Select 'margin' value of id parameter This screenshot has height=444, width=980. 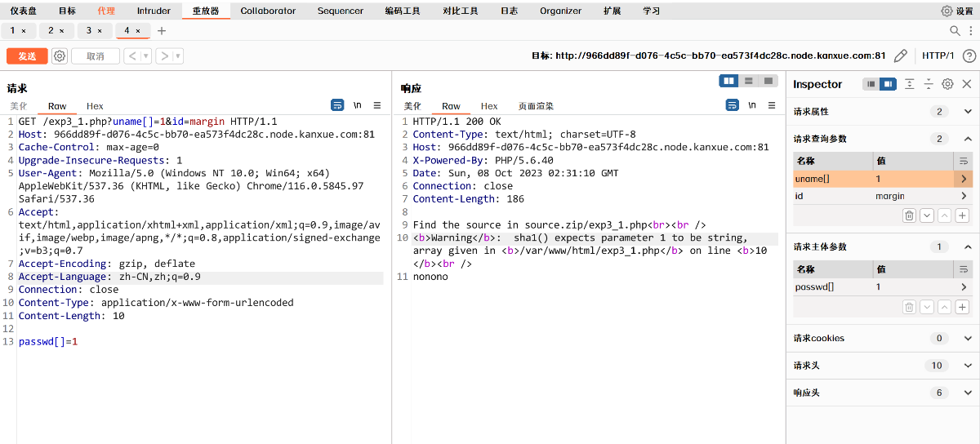point(890,196)
